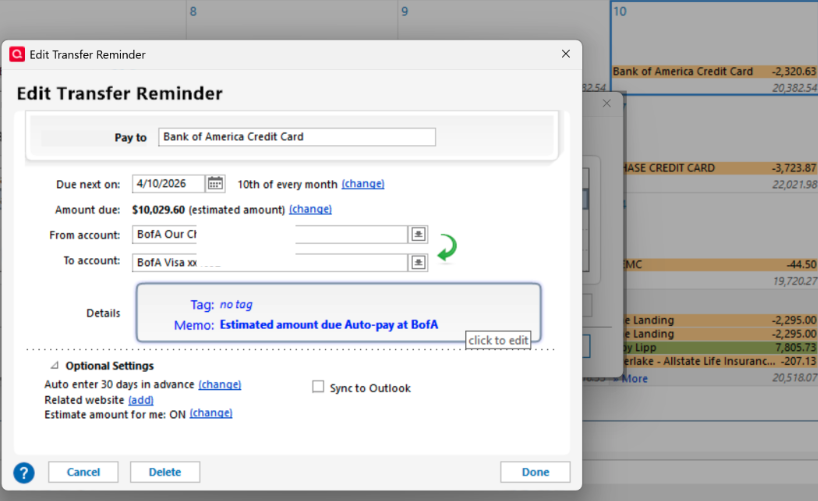Select the CREDIT CARD -3,723.87 calendar entry
Image resolution: width=818 pixels, height=501 pixels.
[720, 168]
